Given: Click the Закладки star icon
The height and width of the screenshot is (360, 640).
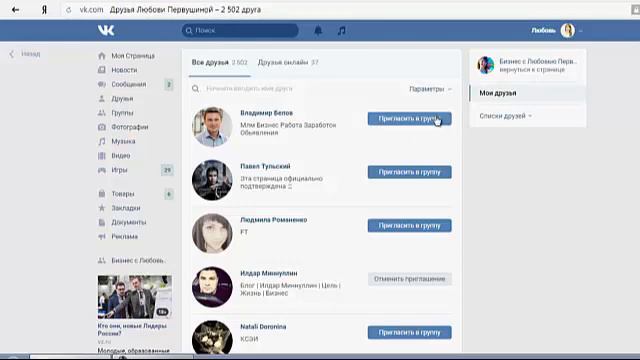Looking at the screenshot, I should (102, 208).
